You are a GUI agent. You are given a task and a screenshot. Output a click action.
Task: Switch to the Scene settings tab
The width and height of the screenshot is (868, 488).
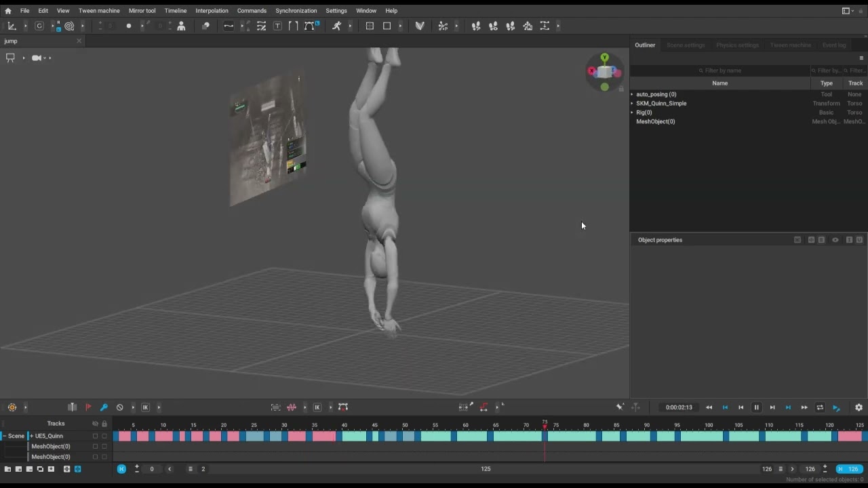pyautogui.click(x=686, y=45)
